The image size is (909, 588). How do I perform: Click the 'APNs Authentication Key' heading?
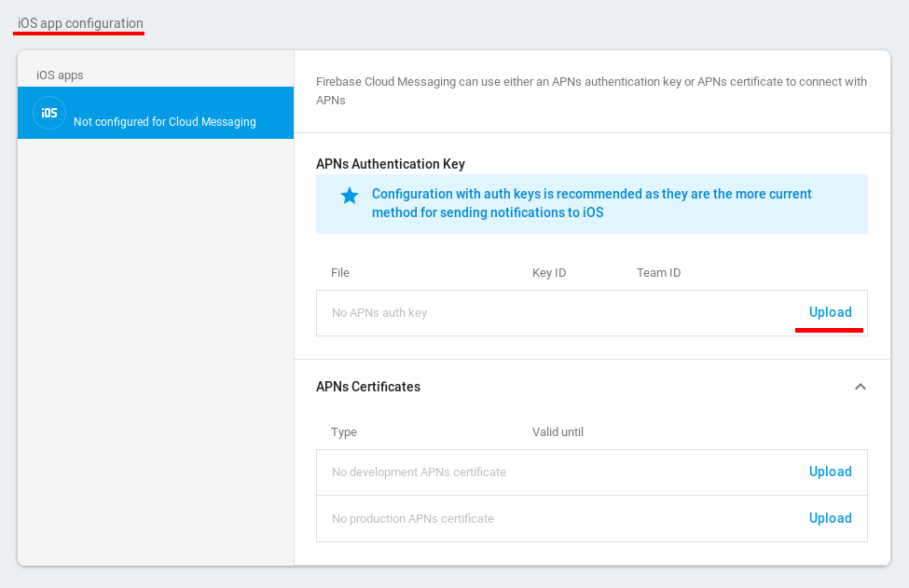(x=390, y=164)
